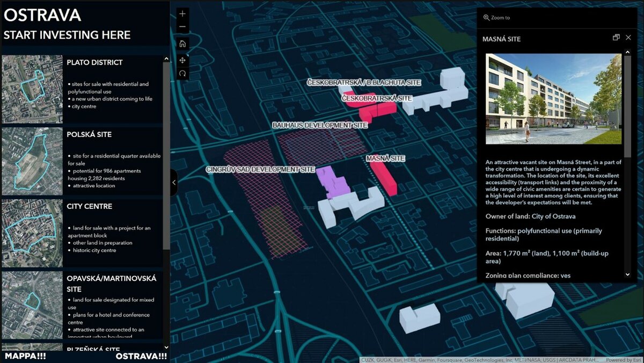The image size is (644, 363).
Task: Click popup scroll up arrow
Action: click(x=628, y=53)
